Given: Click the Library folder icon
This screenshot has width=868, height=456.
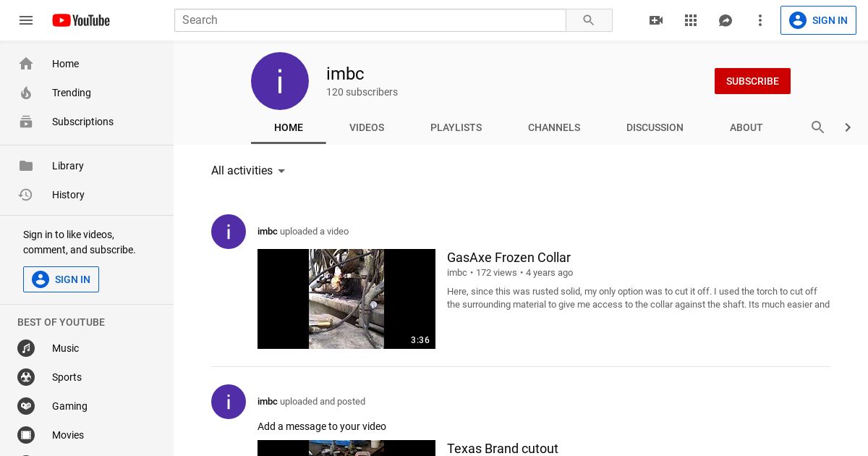Looking at the screenshot, I should (26, 166).
